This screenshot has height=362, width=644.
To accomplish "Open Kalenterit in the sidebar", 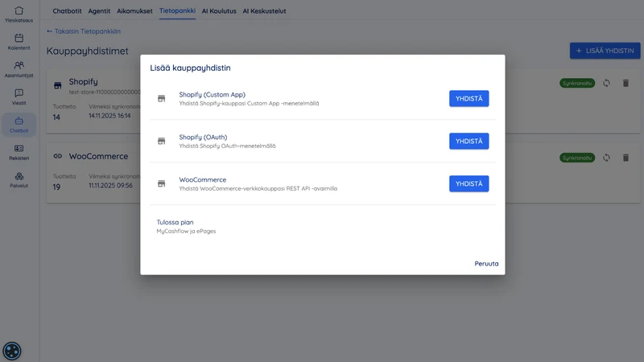I will coord(19,42).
